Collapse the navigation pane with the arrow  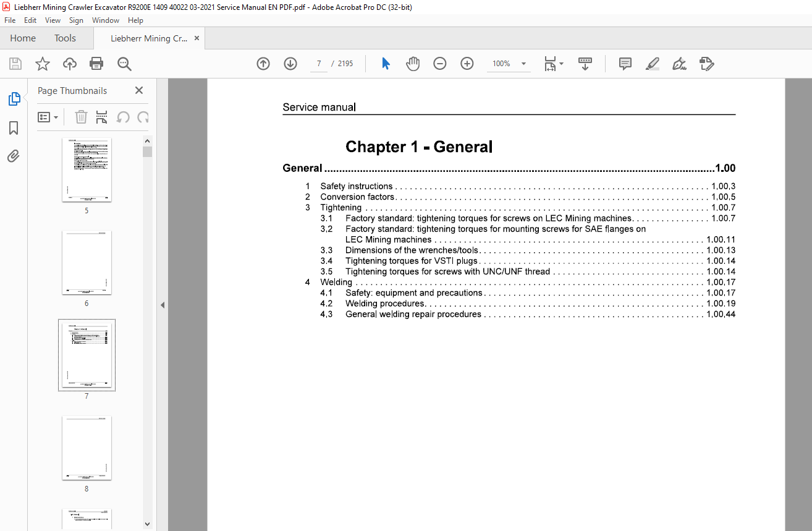pyautogui.click(x=163, y=305)
